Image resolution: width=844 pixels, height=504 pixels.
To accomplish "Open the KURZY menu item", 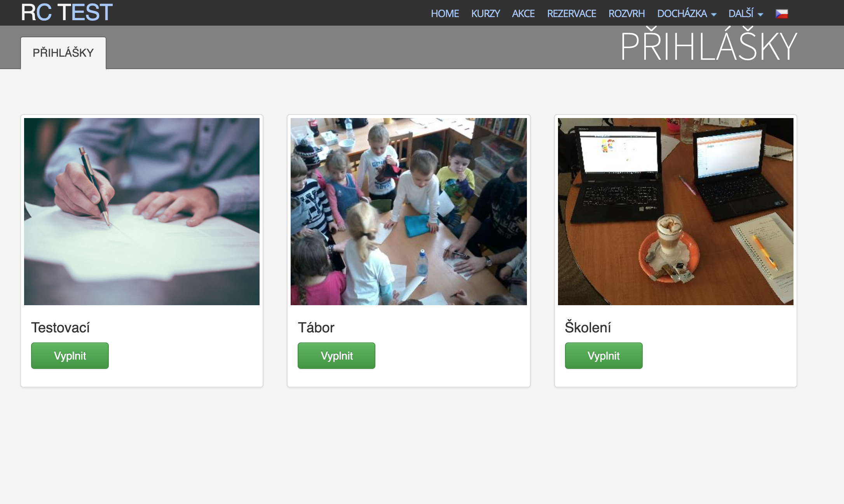I will 485,14.
